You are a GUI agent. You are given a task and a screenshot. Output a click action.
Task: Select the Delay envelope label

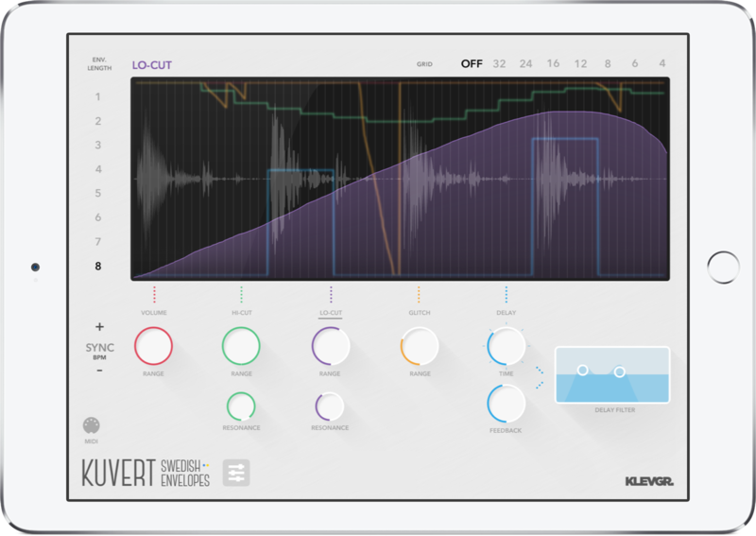tap(507, 312)
